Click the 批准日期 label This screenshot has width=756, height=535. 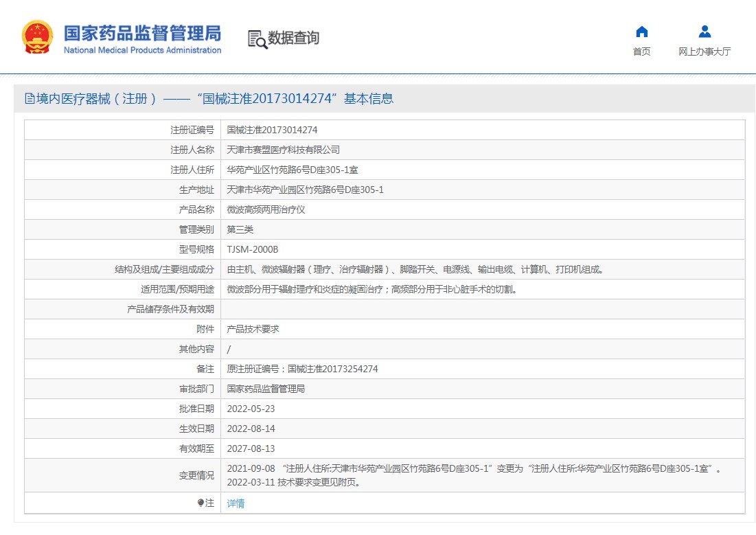196,409
